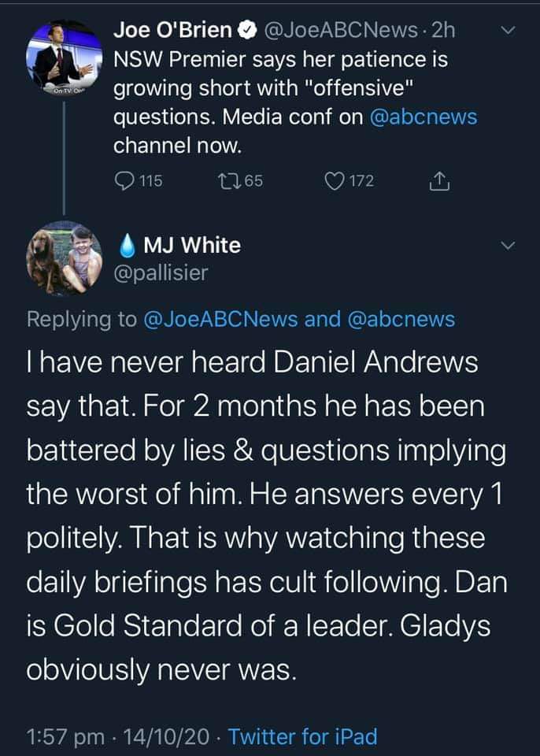The height and width of the screenshot is (756, 540).
Task: Open MJ White's dog and child avatar
Action: pyautogui.click(x=61, y=256)
